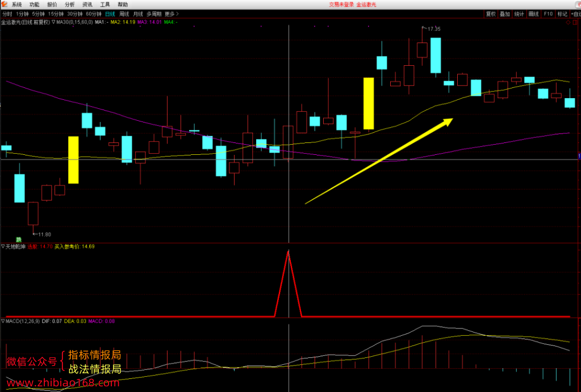Image resolution: width=581 pixels, height=392 pixels.
Task: Open F10 company info
Action: coord(548,14)
